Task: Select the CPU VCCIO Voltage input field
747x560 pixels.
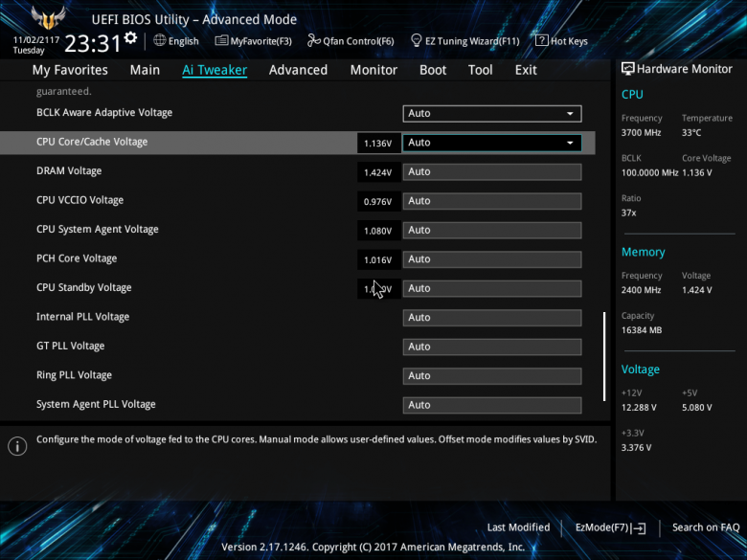Action: tap(492, 201)
